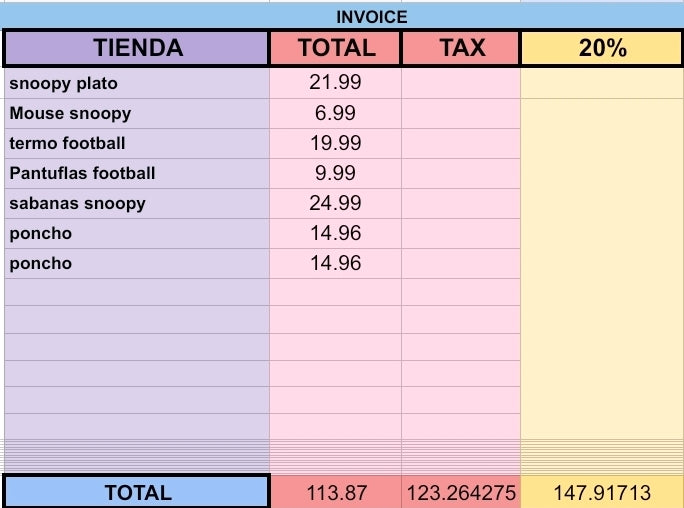This screenshot has height=508, width=684.
Task: Select the TIENDA column header
Action: pos(137,48)
